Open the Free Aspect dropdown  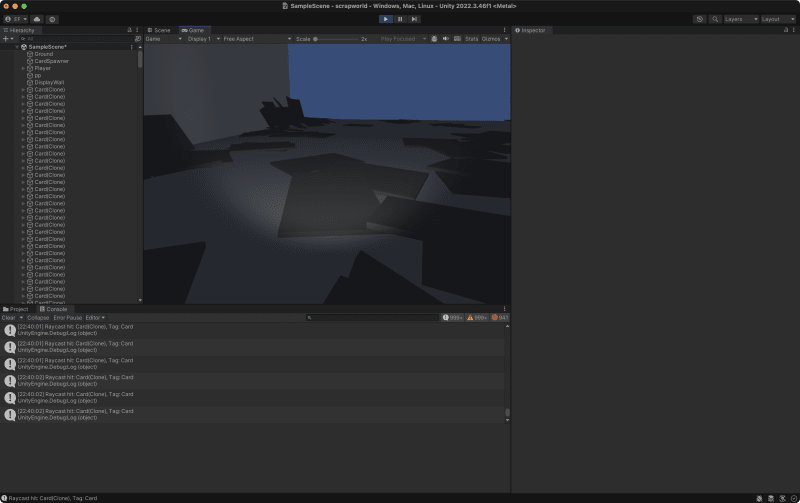click(257, 39)
